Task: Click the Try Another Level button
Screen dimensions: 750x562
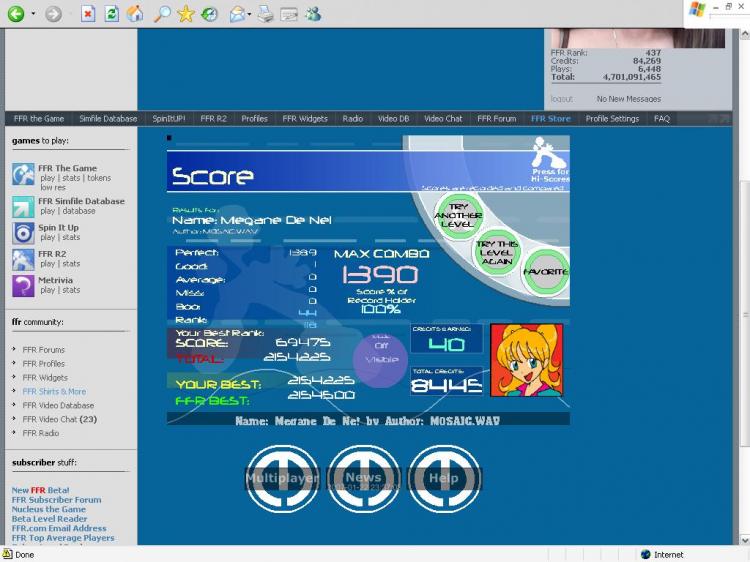Action: point(458,216)
